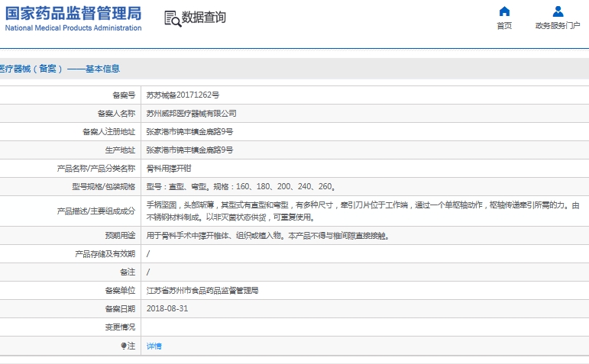Viewport: 589px width, 364px height.
Task: Click the National Medical Products Administration English text
Action: pos(73,28)
